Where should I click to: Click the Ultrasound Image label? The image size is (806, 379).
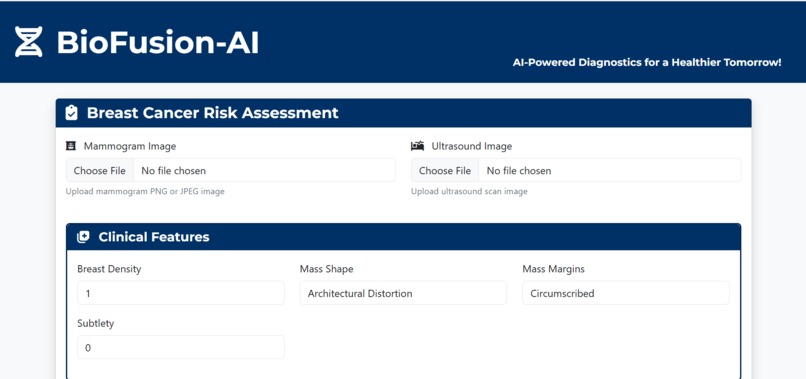[472, 146]
